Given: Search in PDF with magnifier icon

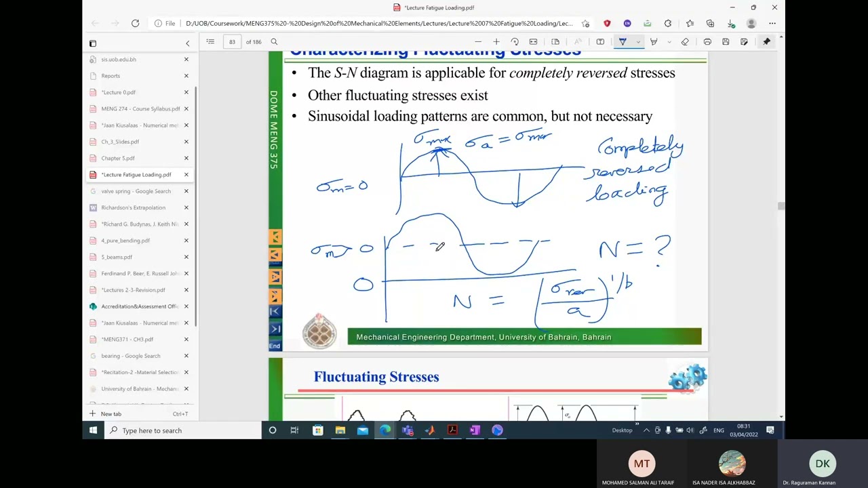Looking at the screenshot, I should point(274,42).
